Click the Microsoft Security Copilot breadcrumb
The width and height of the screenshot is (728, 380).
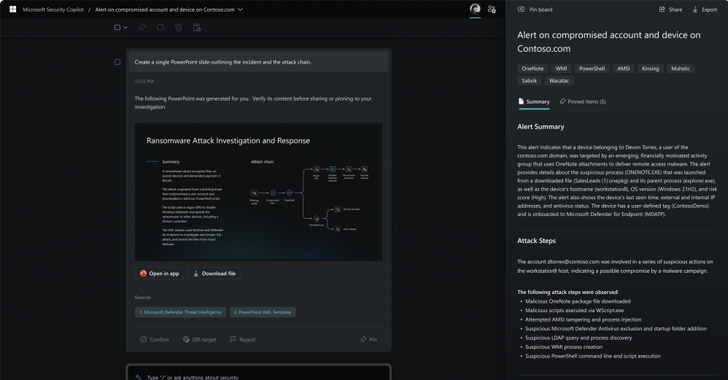(x=53, y=9)
